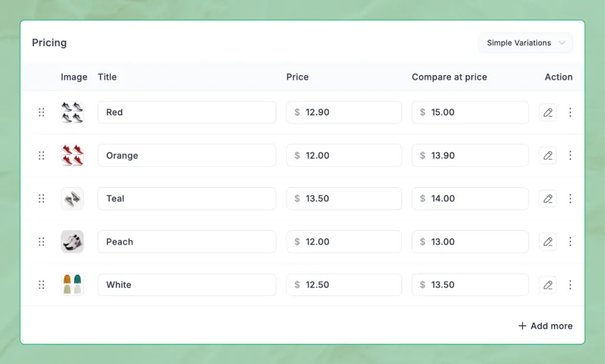Click the White variation hoodie thumbnail
The height and width of the screenshot is (364, 605).
click(72, 285)
